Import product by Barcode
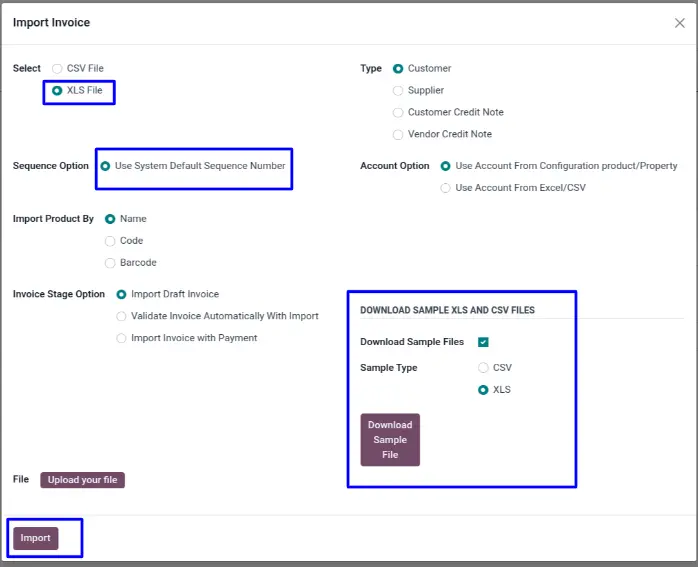698x567 pixels. (110, 262)
